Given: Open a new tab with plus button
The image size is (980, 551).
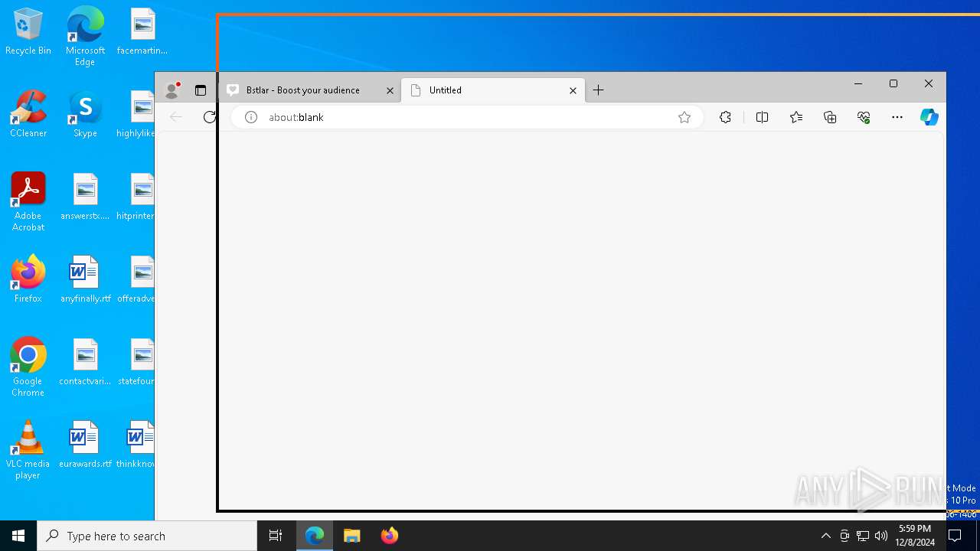Looking at the screenshot, I should point(599,90).
